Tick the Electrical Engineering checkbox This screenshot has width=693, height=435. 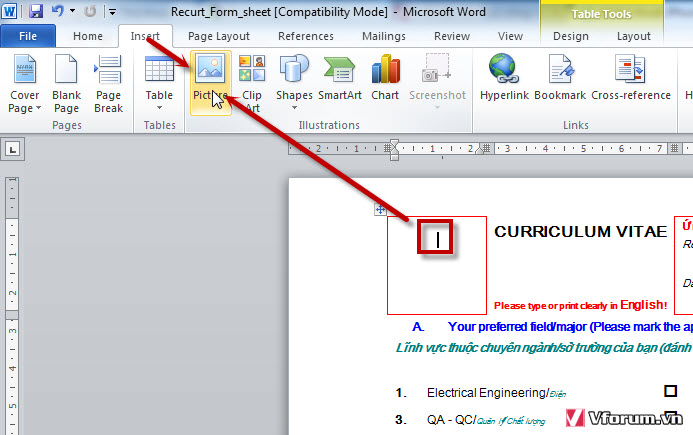click(x=670, y=391)
